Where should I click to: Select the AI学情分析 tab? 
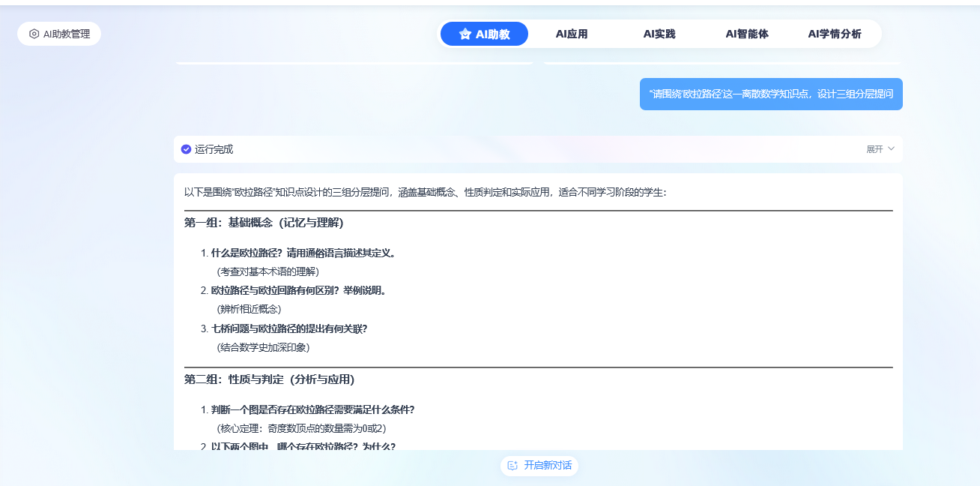(x=834, y=34)
